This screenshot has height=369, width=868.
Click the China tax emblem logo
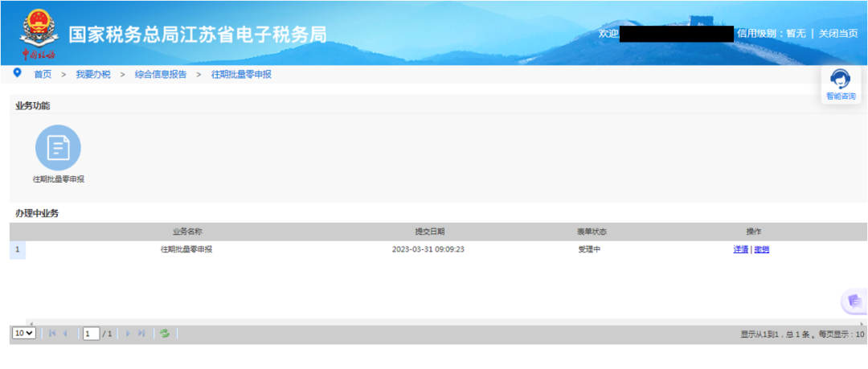click(39, 35)
